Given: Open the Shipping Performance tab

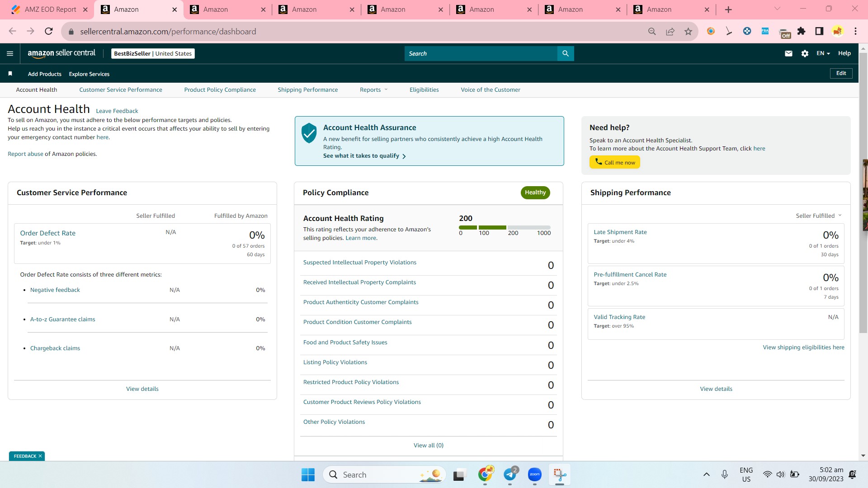Looking at the screenshot, I should 308,89.
